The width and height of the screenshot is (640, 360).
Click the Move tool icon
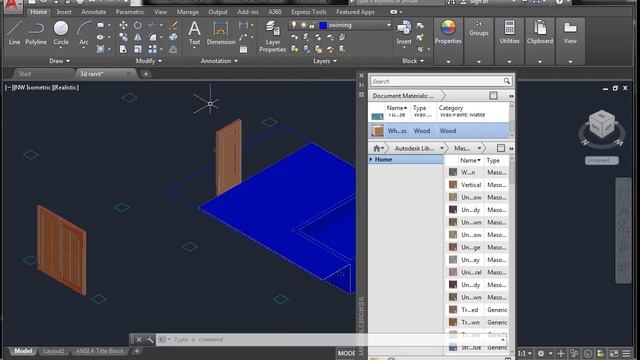123,25
